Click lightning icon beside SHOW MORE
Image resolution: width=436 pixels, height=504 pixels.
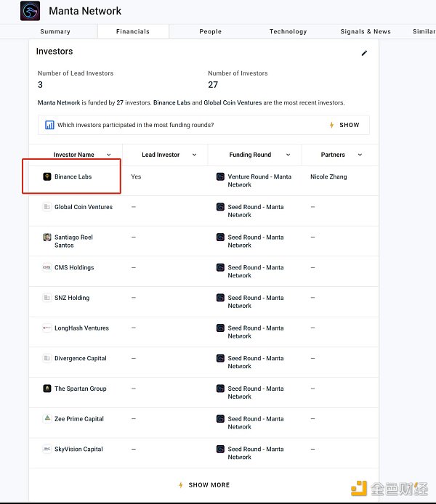point(181,485)
